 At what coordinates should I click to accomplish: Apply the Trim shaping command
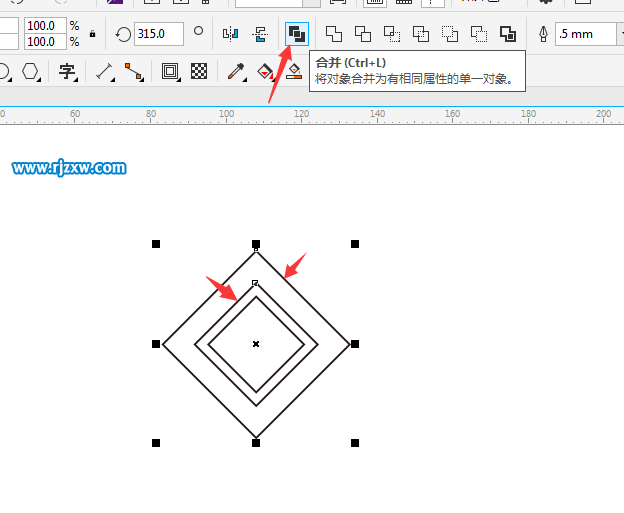[x=363, y=34]
